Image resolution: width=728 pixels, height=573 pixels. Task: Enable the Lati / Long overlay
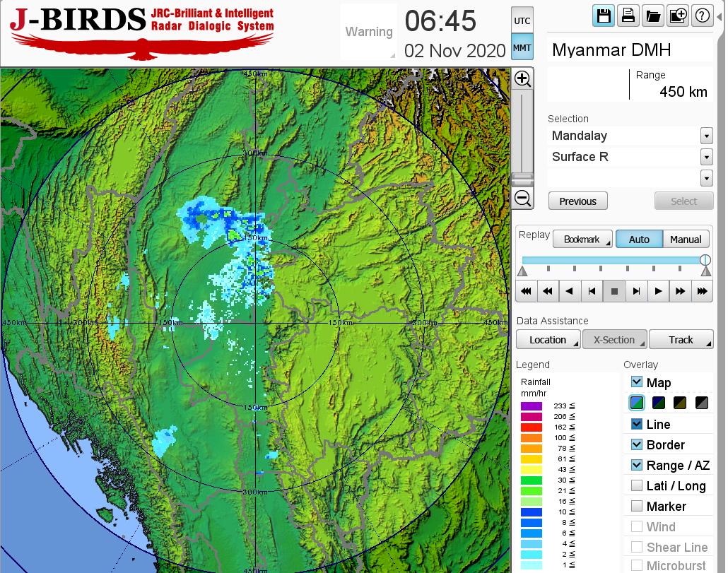(637, 485)
